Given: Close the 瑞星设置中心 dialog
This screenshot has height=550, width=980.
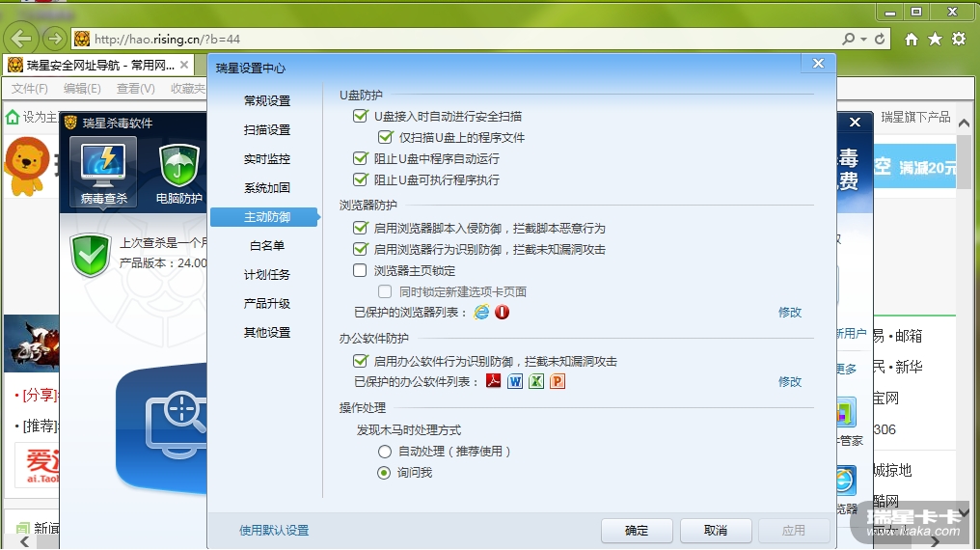Looking at the screenshot, I should pyautogui.click(x=818, y=63).
